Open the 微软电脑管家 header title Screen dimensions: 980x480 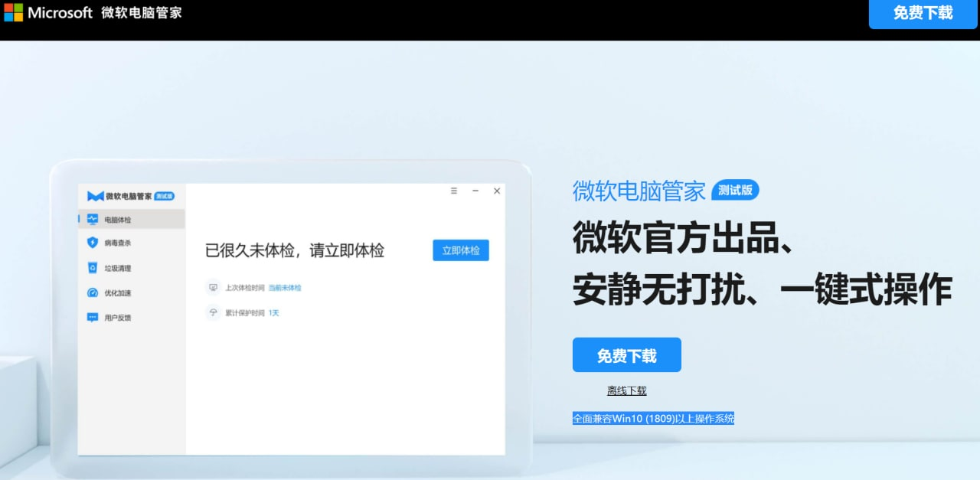pos(142,13)
